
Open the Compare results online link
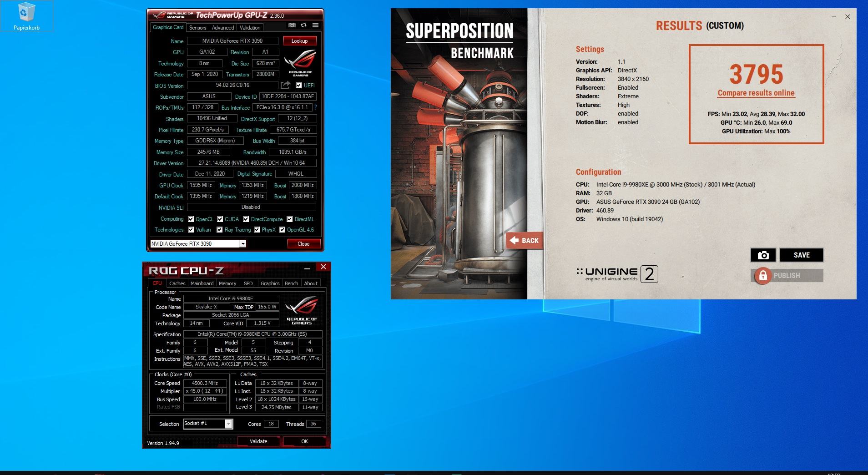[756, 93]
